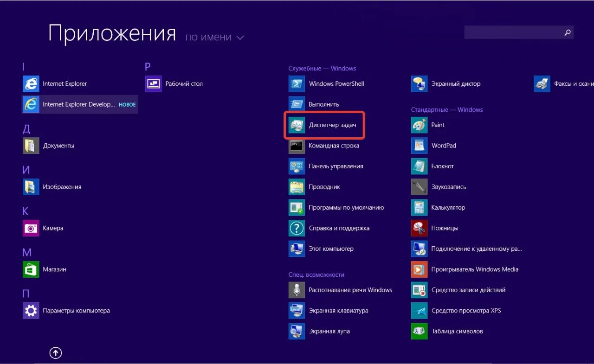Screen dimensions: 594x364
Task: Launch Проигрыватель Windows Media icon
Action: tap(420, 269)
